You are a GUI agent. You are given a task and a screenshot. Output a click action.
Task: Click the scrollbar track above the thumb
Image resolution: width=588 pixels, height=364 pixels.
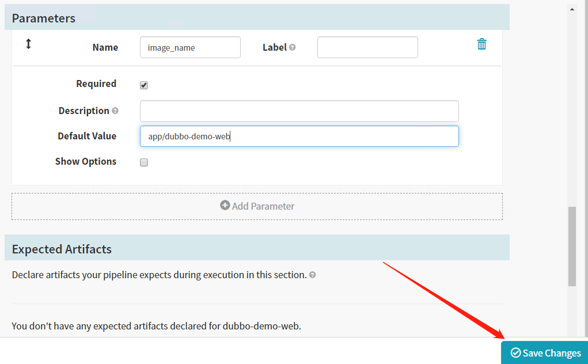tap(572, 115)
